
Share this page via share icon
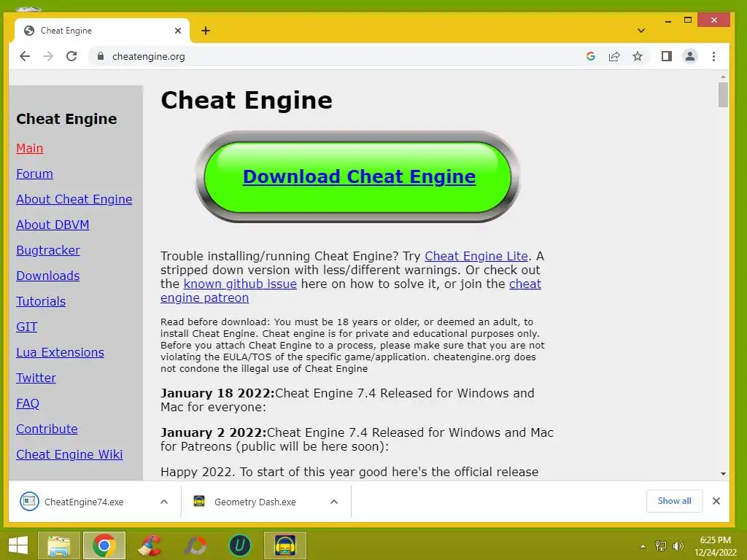point(614,56)
